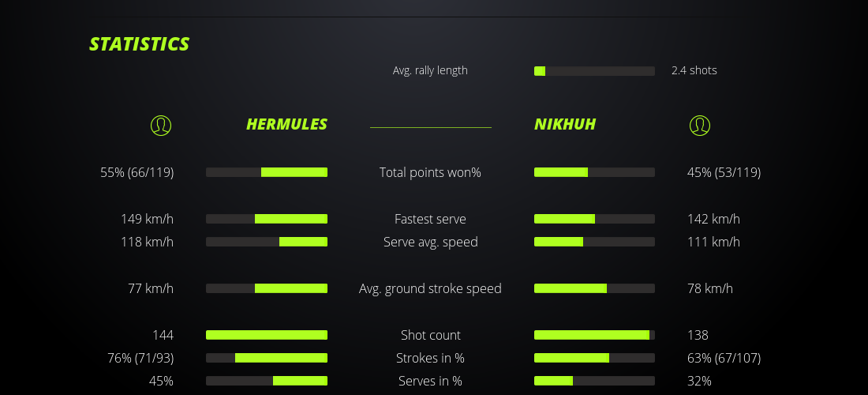868x395 pixels.
Task: Click Hermules' Total points won bar
Action: pyautogui.click(x=267, y=172)
